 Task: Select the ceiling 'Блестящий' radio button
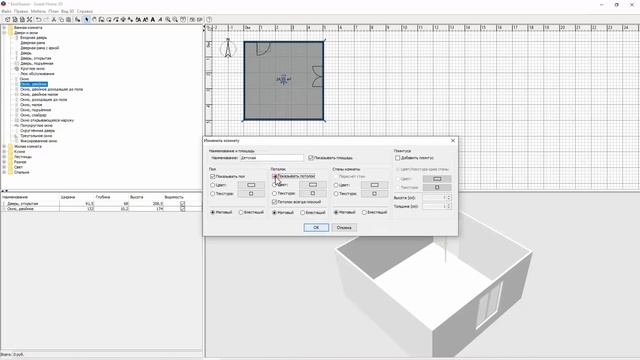tap(302, 212)
